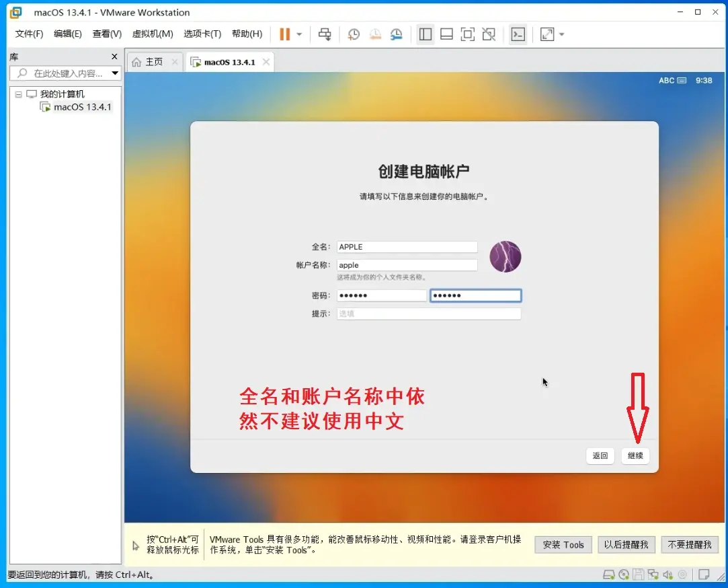The image size is (728, 588).
Task: Open the snapshot manager
Action: [397, 34]
